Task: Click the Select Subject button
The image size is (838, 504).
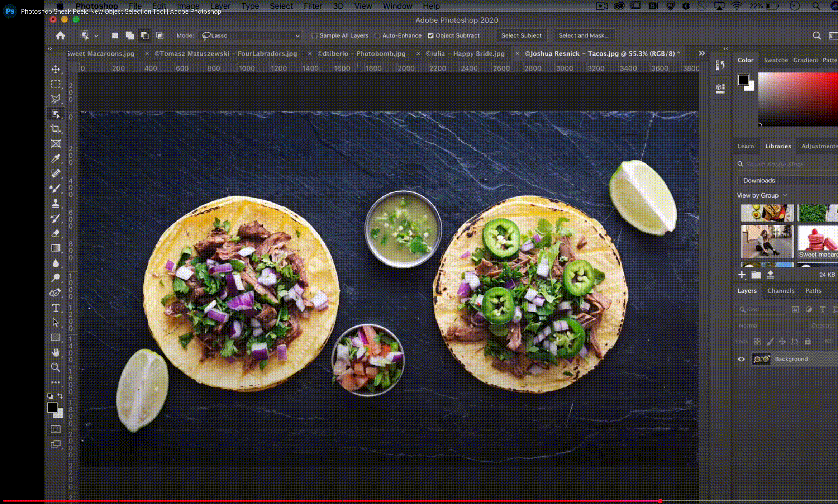Action: [x=521, y=35]
